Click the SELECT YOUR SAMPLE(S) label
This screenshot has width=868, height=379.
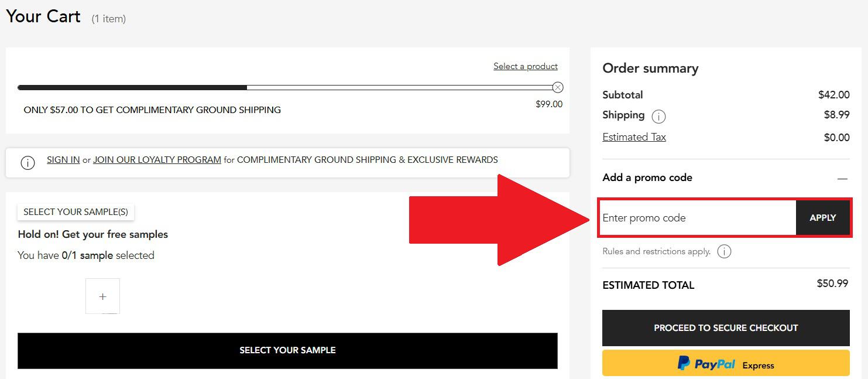76,212
